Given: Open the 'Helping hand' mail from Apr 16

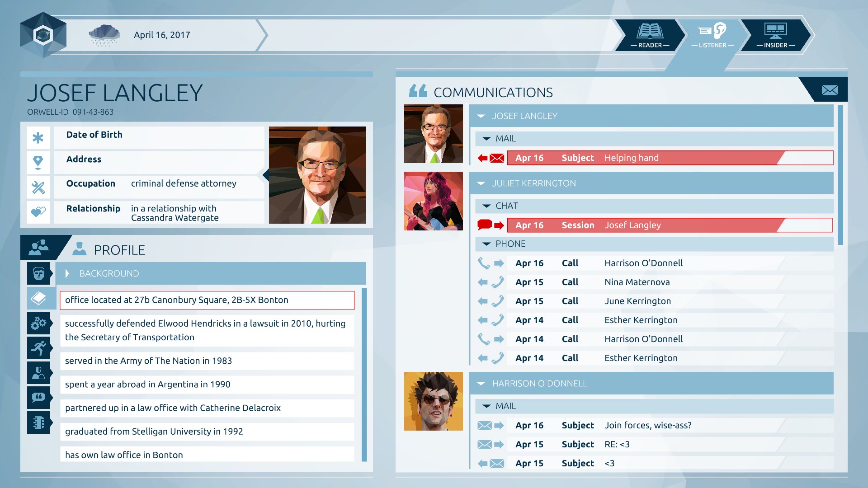Looking at the screenshot, I should pyautogui.click(x=670, y=158).
